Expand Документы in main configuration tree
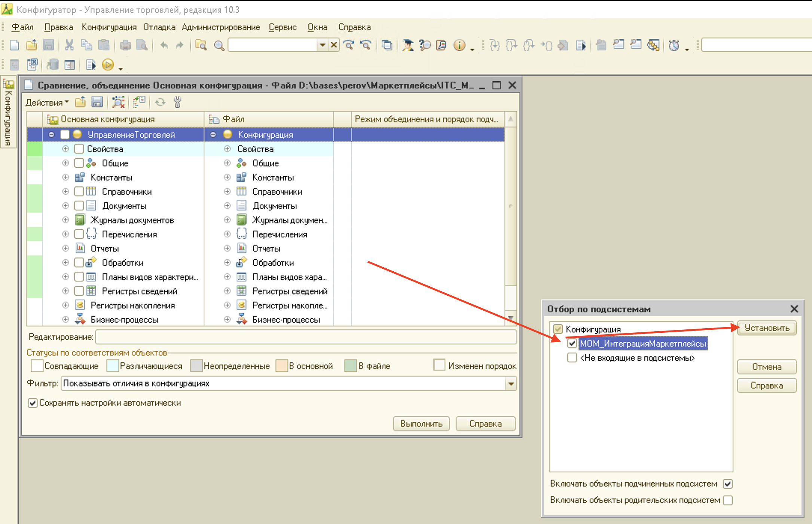Image resolution: width=812 pixels, height=524 pixels. coord(65,205)
